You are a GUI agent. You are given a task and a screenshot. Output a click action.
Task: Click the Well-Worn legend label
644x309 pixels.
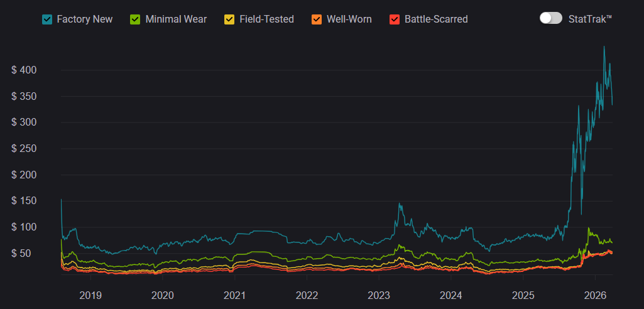pyautogui.click(x=349, y=19)
